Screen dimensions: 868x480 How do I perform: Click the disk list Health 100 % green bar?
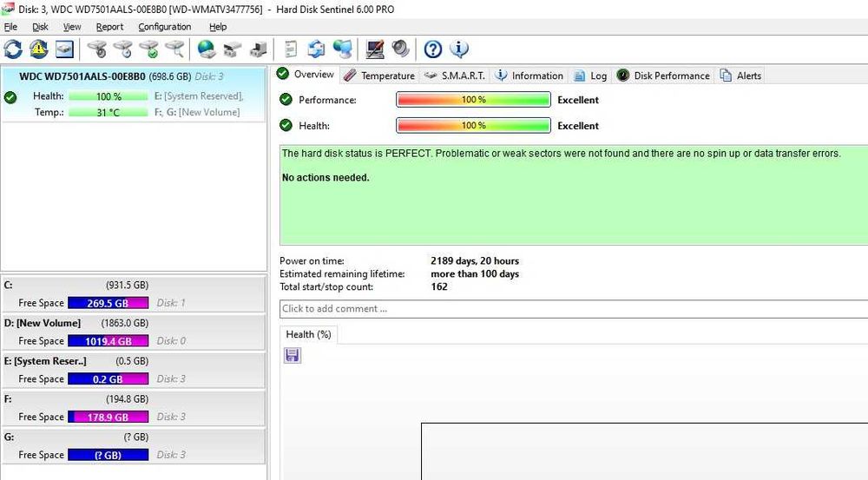(108, 96)
